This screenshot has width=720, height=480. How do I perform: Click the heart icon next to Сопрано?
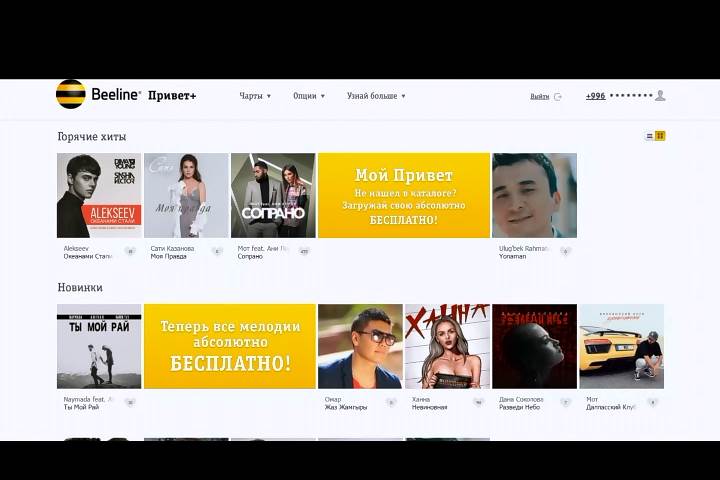coord(304,251)
